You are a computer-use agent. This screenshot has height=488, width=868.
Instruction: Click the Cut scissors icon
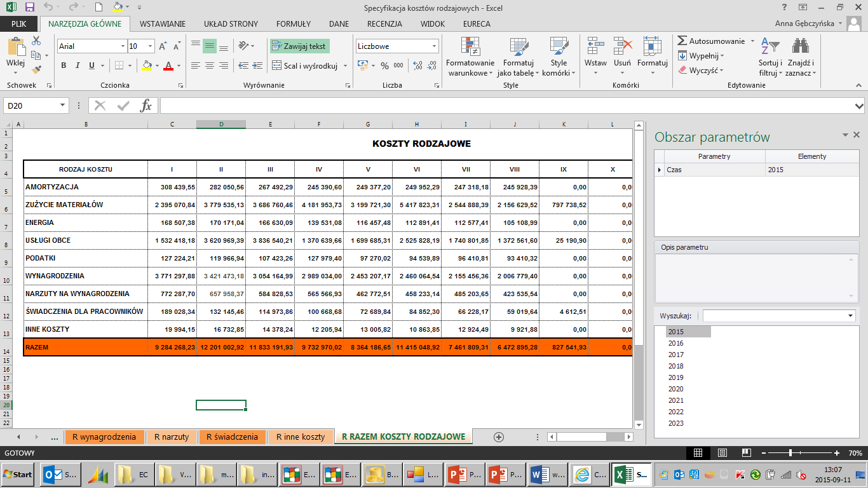36,41
